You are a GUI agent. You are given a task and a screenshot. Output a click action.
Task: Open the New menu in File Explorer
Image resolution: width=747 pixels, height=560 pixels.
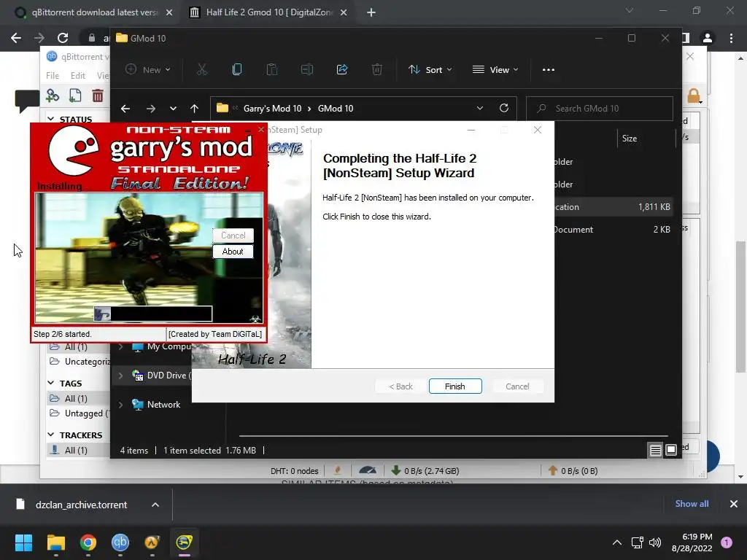147,69
